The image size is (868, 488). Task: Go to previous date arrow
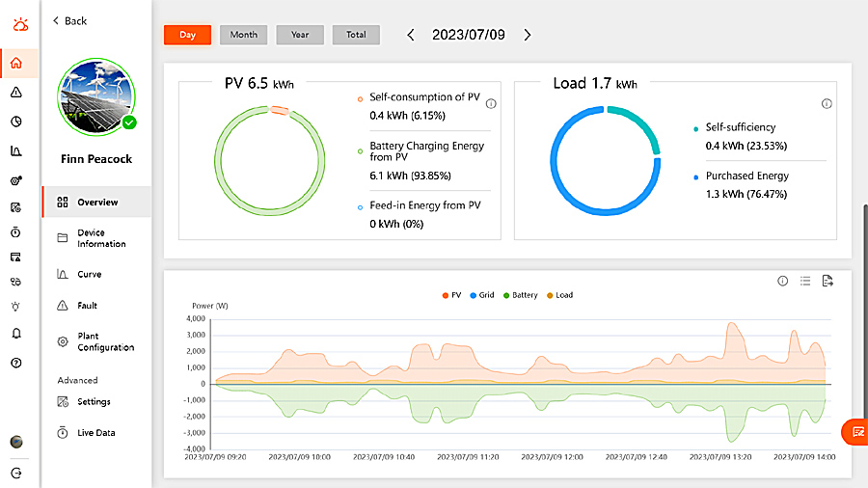(411, 35)
